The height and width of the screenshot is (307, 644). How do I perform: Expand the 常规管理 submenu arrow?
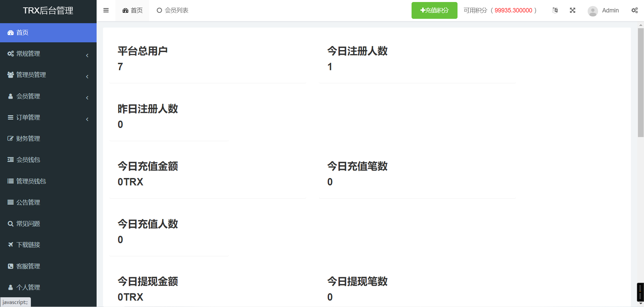(x=87, y=55)
